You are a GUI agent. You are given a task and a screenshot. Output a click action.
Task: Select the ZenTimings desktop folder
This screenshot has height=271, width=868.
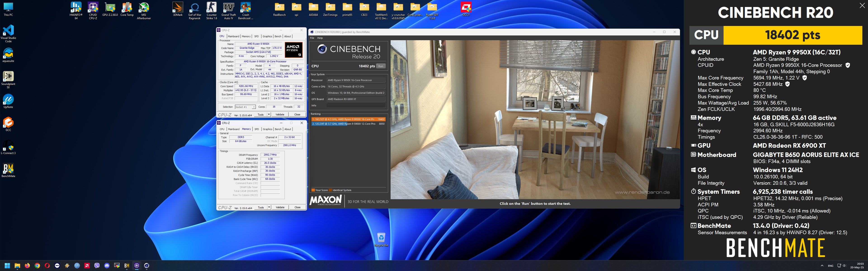coord(330,9)
